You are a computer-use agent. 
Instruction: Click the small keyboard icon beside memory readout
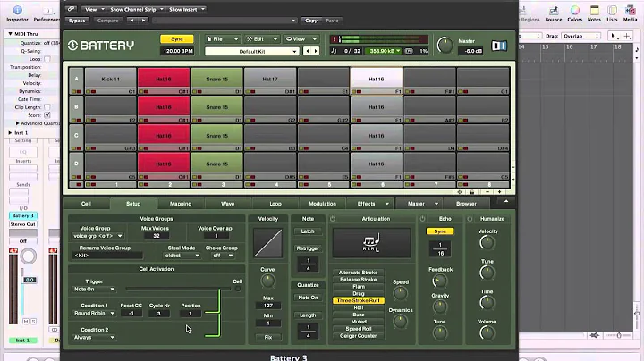[409, 51]
